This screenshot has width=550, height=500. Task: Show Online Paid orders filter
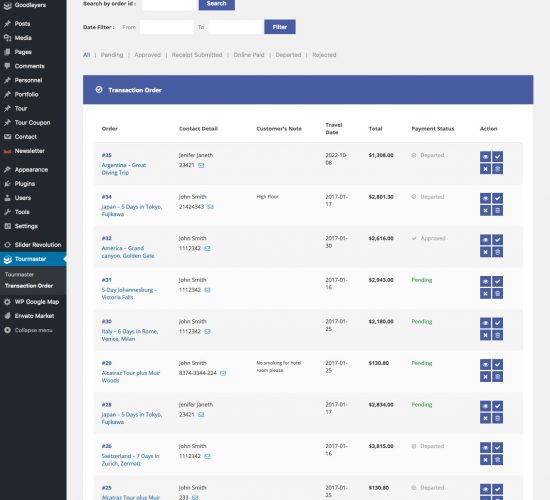[249, 55]
